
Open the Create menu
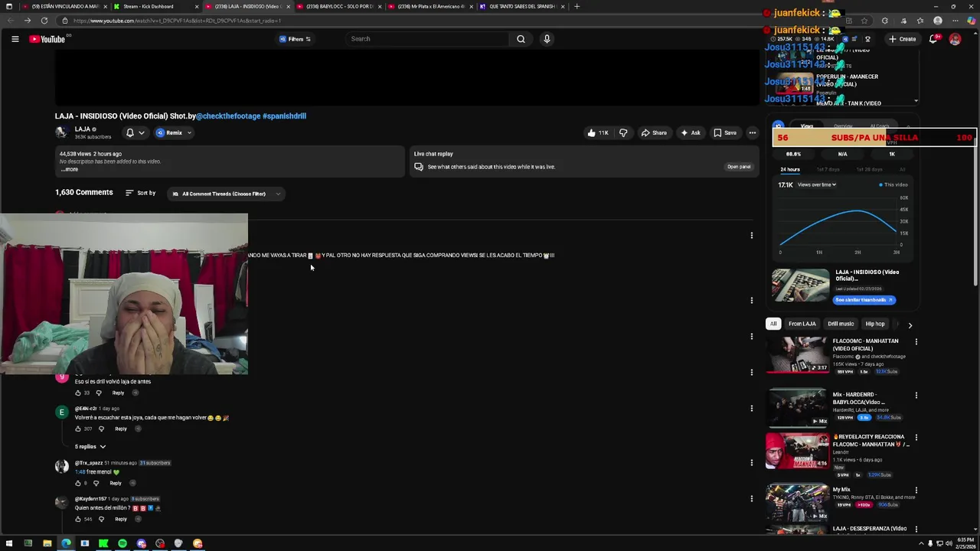[x=902, y=39]
